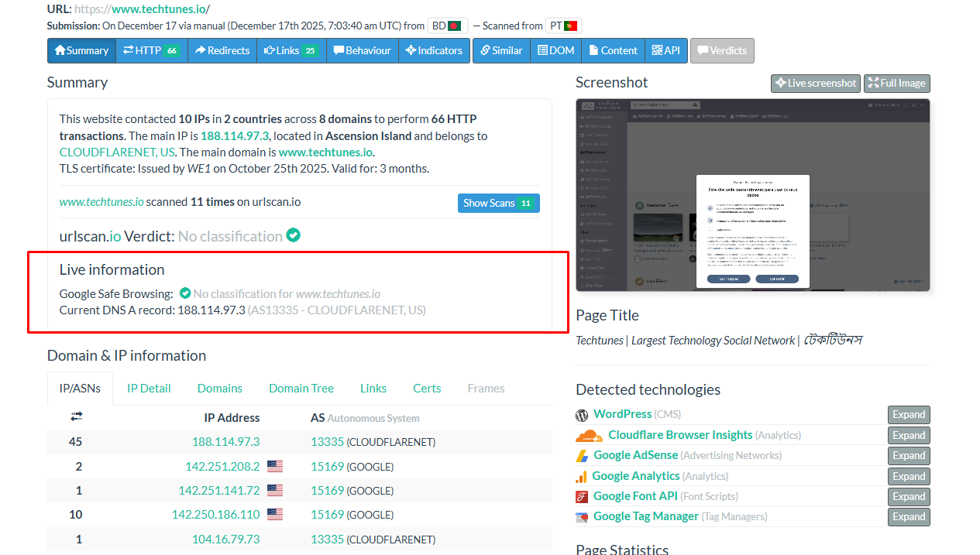Click the Bangladesh flag BD badge

(x=447, y=26)
